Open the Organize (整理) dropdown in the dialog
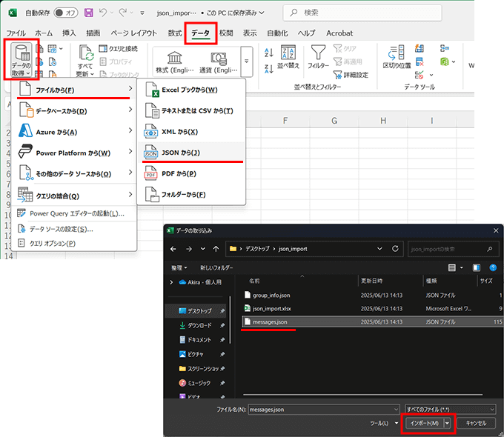 179,267
